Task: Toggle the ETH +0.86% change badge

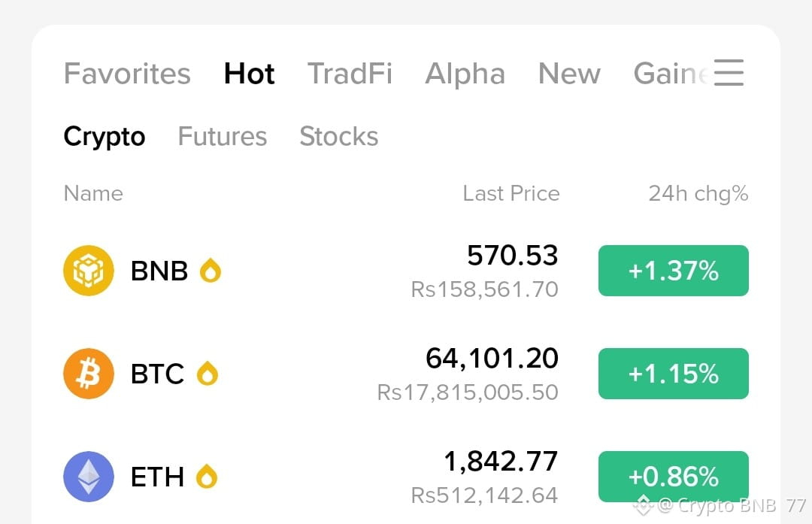Action: tap(673, 477)
